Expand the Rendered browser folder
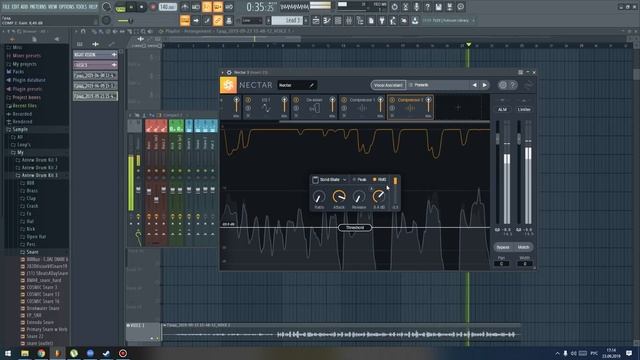This screenshot has width=640, height=360. 22,122
